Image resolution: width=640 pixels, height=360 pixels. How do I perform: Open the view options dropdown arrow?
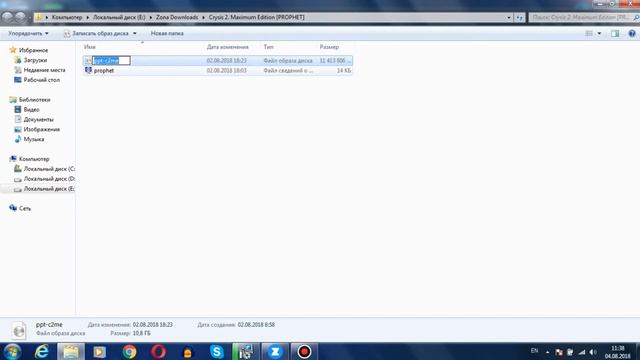[599, 33]
